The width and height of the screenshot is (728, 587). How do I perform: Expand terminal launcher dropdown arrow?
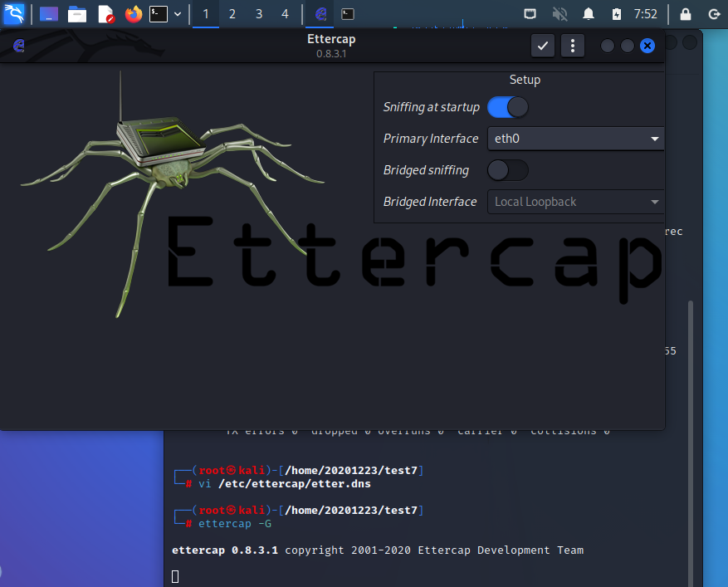pos(178,14)
